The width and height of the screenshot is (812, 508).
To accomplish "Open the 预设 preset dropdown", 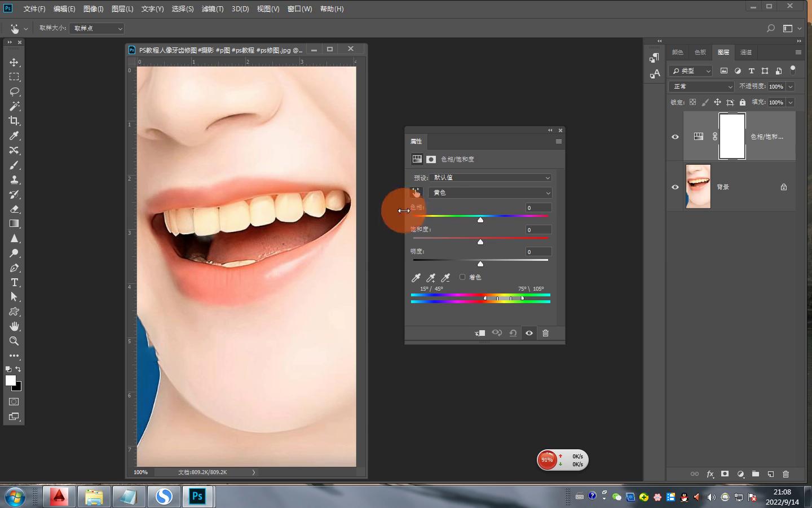I will tap(489, 178).
